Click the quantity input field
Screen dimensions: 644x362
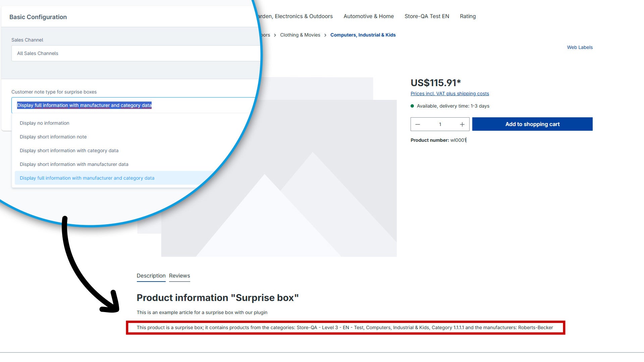point(440,124)
